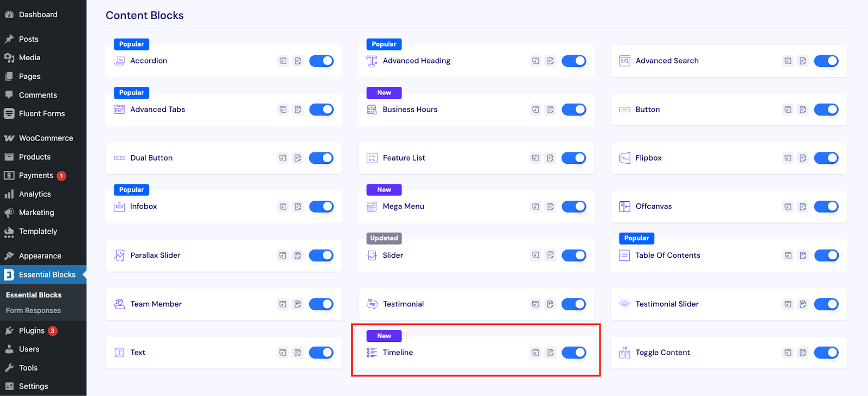Disable the Flipbox block toggle

tap(826, 158)
